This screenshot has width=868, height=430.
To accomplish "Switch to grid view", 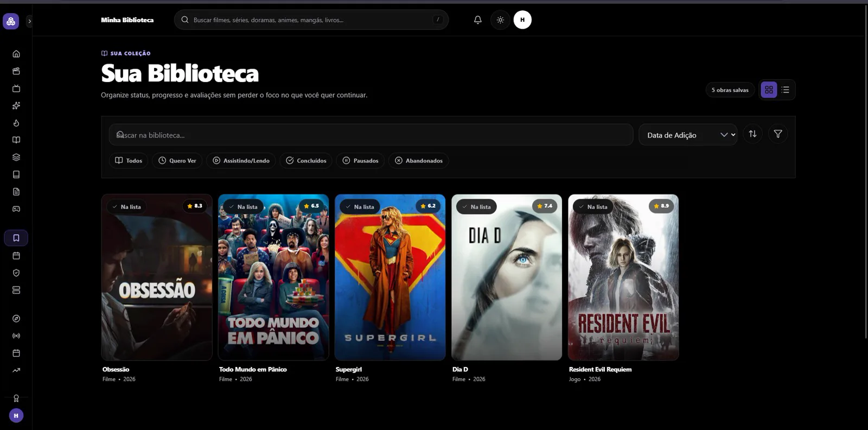I will [769, 90].
